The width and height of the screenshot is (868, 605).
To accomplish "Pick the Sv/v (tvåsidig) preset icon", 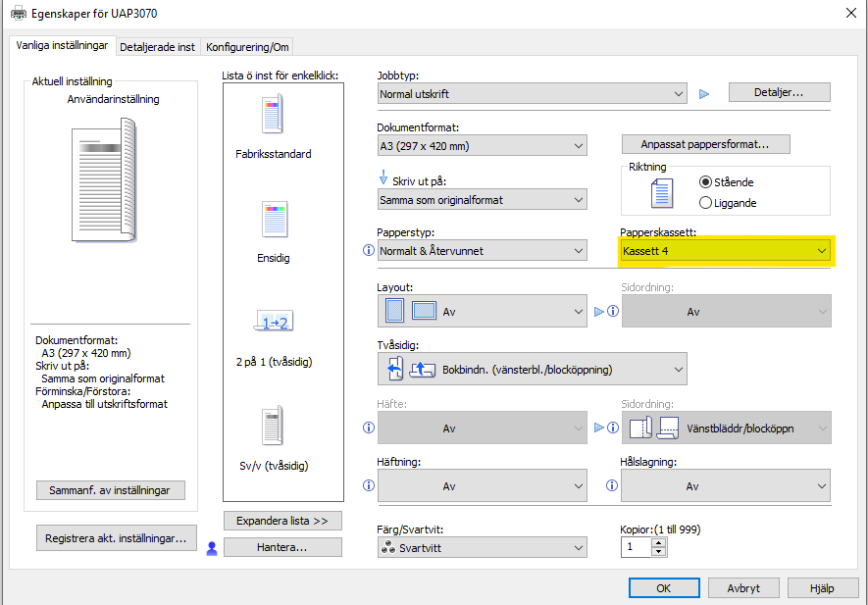I will [x=273, y=426].
